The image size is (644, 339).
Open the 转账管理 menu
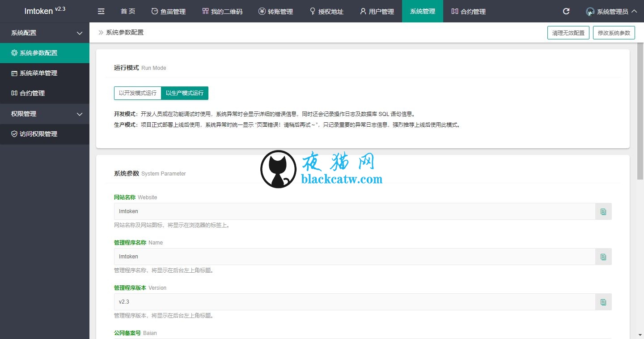click(276, 11)
